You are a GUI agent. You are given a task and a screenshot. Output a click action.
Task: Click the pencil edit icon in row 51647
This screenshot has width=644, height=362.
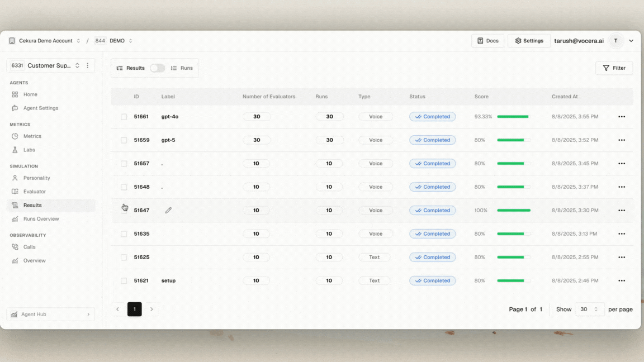[x=168, y=211]
